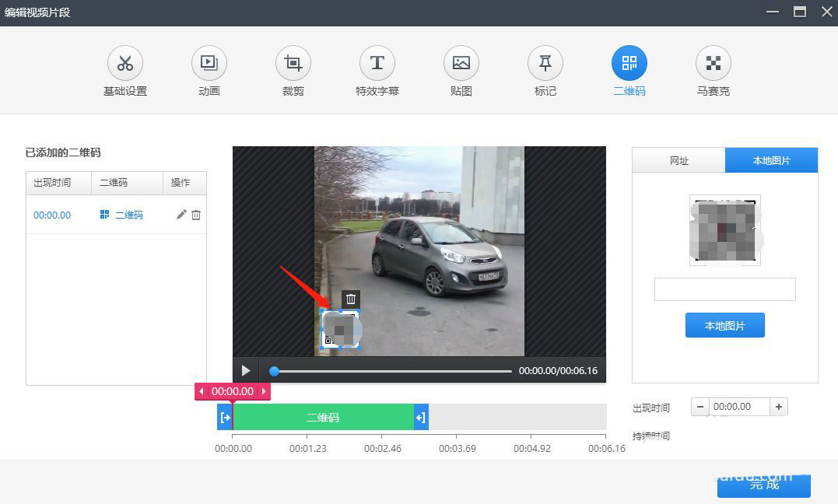This screenshot has width=838, height=504.
Task: Click the clip end handle on timeline
Action: tap(421, 417)
